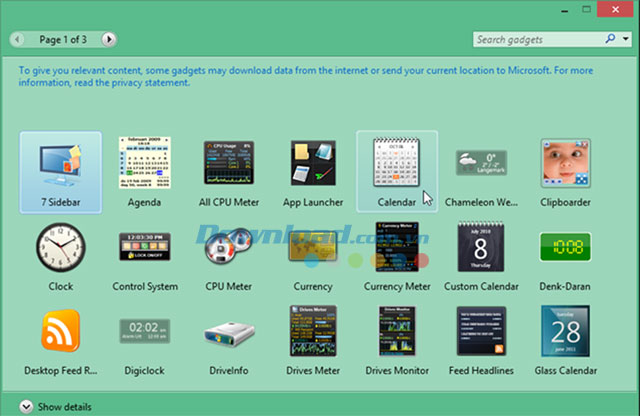Select the DriveInfo gadget
The height and width of the screenshot is (416, 640).
(x=229, y=340)
